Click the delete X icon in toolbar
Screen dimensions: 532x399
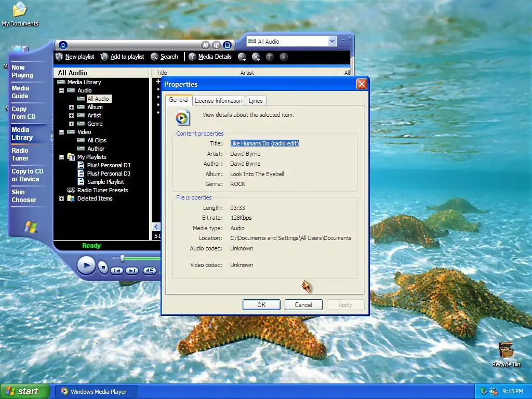(x=256, y=57)
